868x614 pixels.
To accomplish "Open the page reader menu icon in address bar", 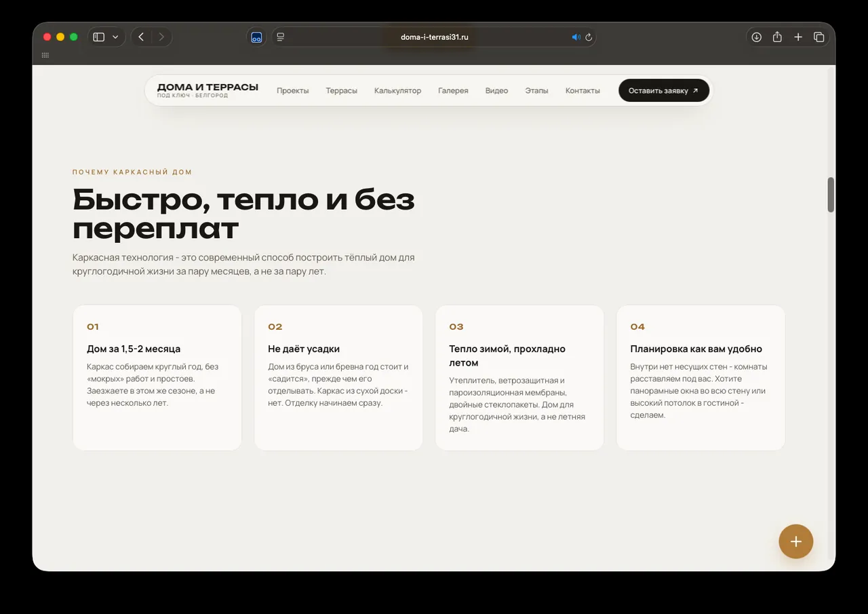I will tap(281, 37).
